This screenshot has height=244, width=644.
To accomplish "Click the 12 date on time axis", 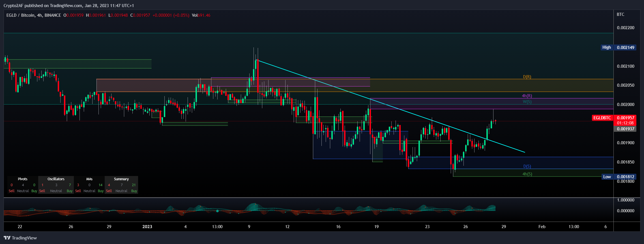I will pos(287,226).
